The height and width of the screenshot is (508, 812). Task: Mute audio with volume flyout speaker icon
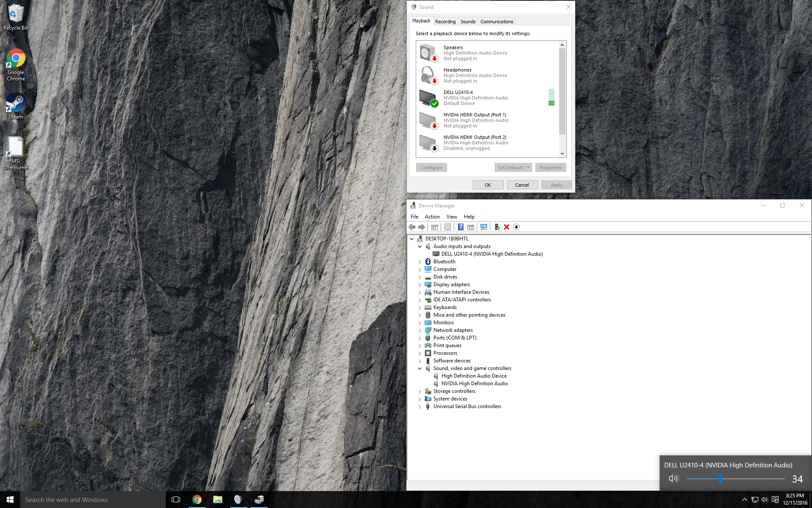click(x=674, y=478)
